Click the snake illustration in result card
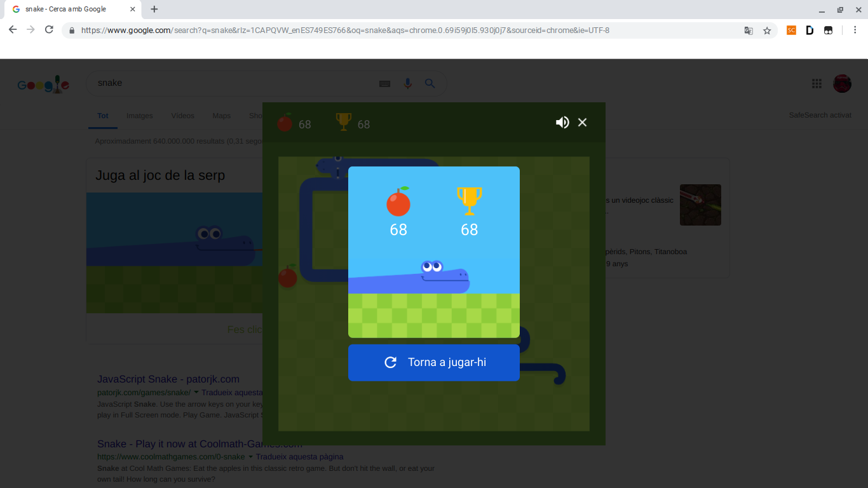 tap(409, 277)
